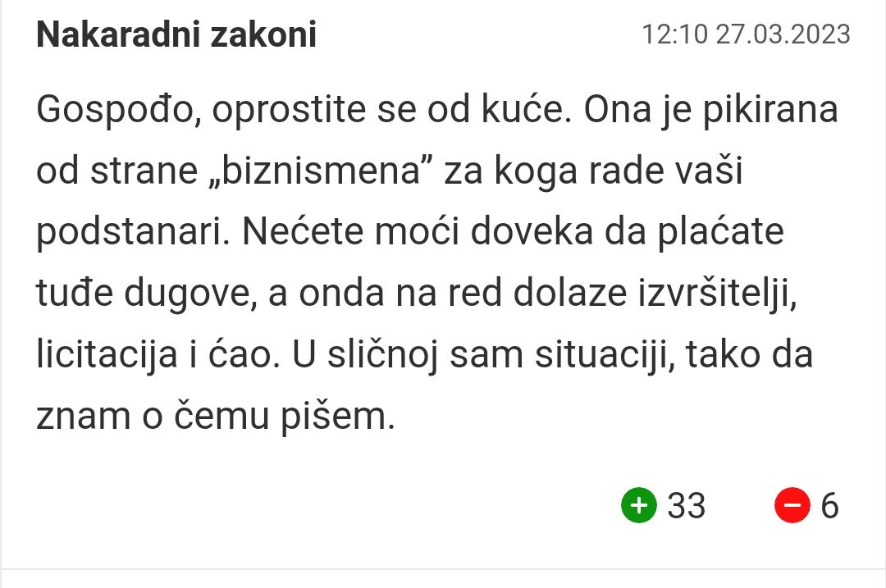Click the date "27.03.2023" of the comment

783,34
